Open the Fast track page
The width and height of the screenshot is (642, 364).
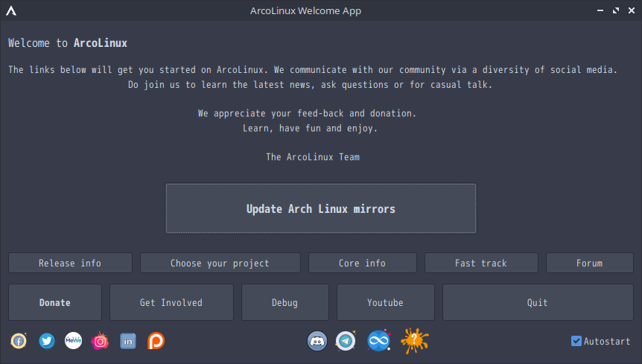point(481,263)
